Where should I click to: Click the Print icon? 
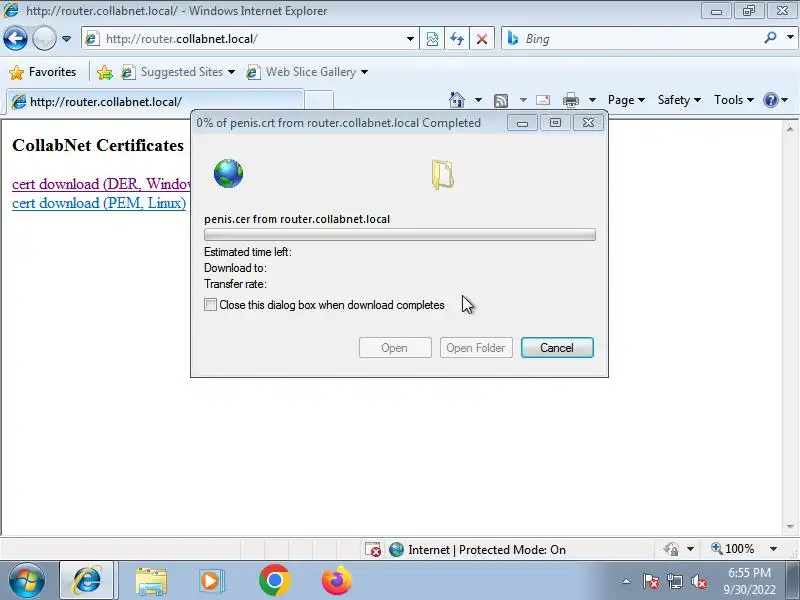pyautogui.click(x=570, y=100)
